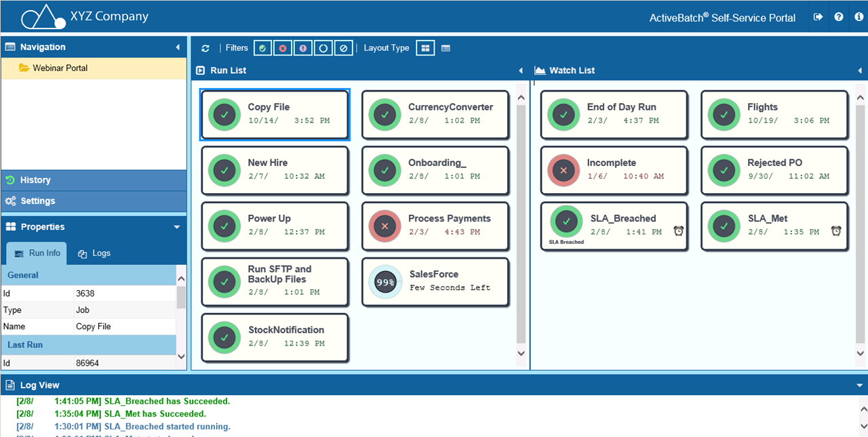The width and height of the screenshot is (868, 437).
Task: Check SalesForce job progress at 99%
Action: (x=384, y=281)
